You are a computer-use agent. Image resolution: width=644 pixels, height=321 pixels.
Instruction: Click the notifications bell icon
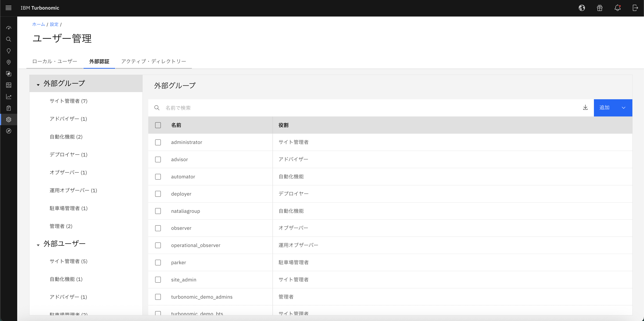pyautogui.click(x=617, y=8)
